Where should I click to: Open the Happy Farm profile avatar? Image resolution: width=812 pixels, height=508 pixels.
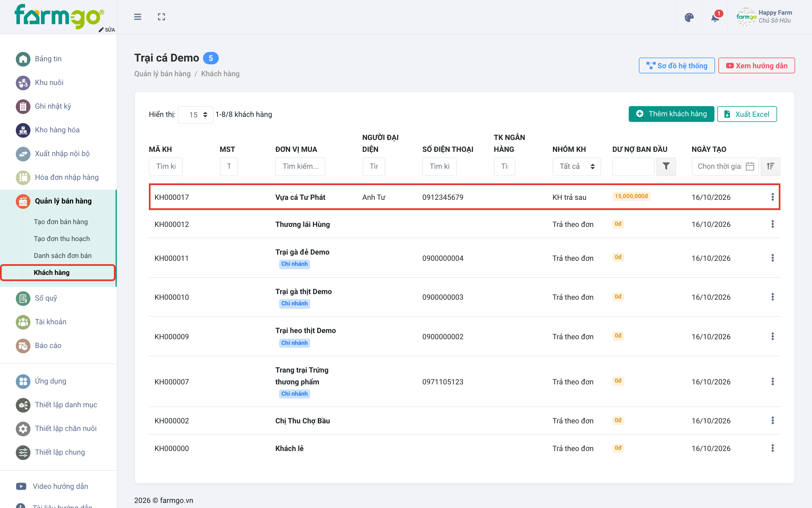[x=746, y=17]
